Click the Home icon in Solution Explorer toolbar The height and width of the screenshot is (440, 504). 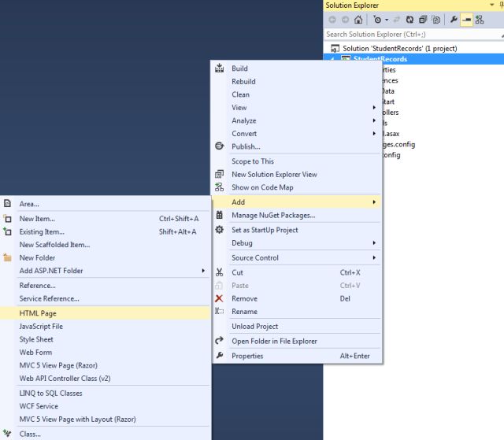pyautogui.click(x=358, y=20)
